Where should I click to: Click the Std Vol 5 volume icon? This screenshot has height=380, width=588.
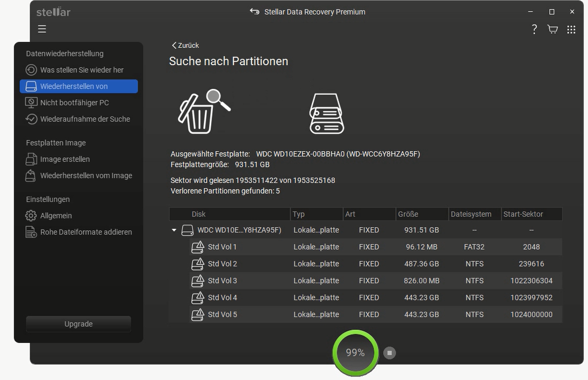click(198, 314)
